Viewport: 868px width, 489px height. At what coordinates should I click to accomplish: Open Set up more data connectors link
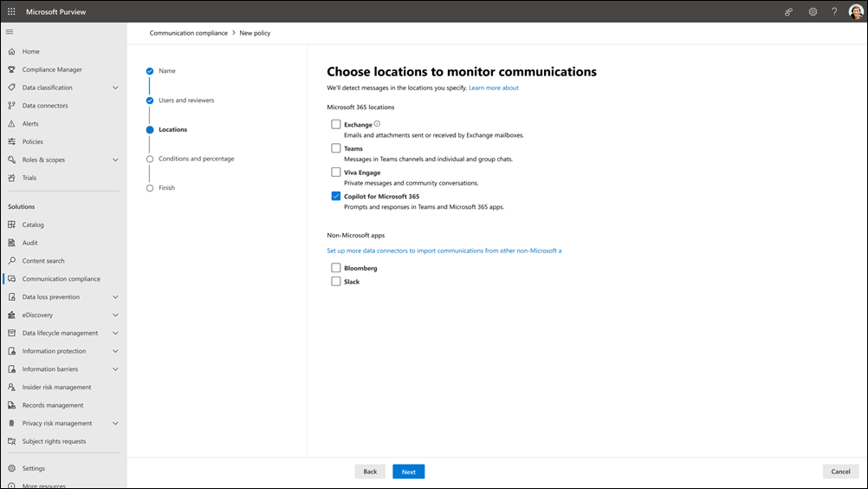[x=444, y=251]
